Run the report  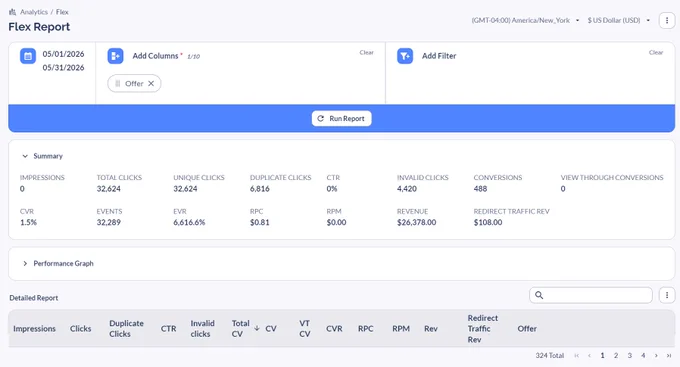(341, 118)
